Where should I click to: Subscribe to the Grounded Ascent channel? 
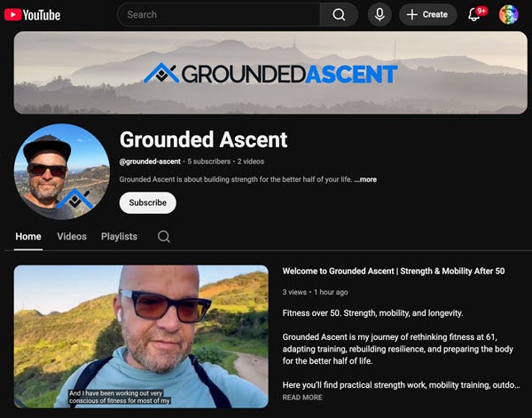pyautogui.click(x=147, y=202)
